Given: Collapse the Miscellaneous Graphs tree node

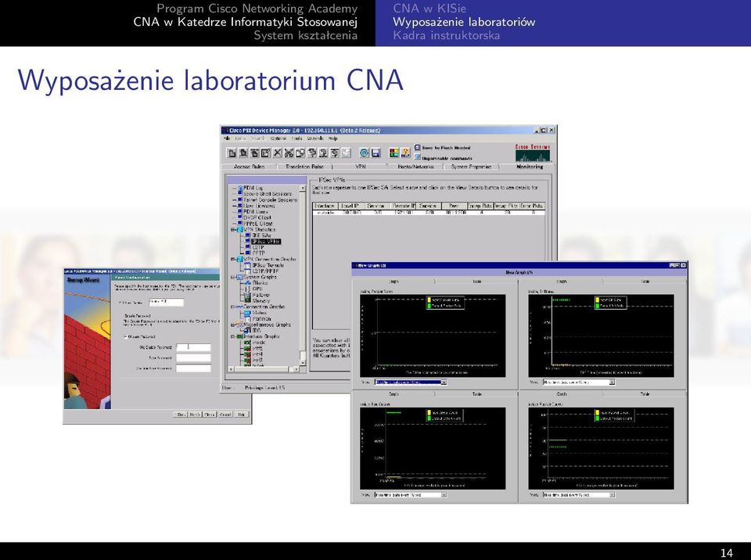Looking at the screenshot, I should (x=234, y=325).
